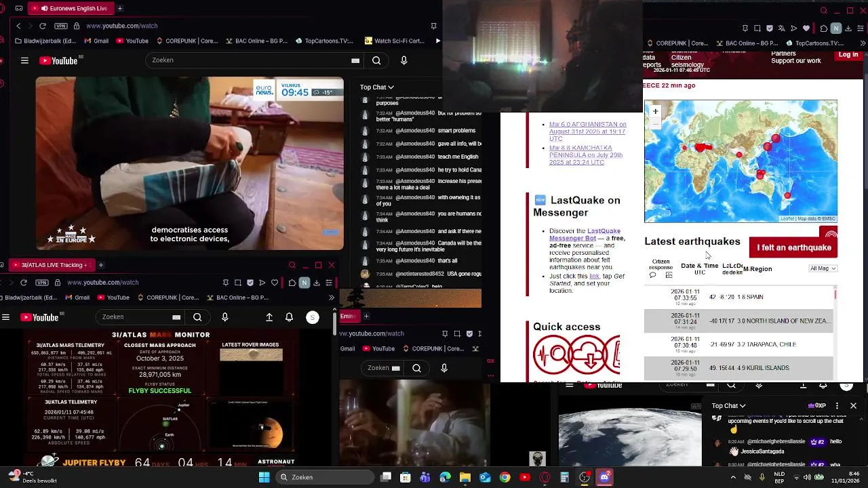Click first Quick access search-wave icon
The width and height of the screenshot is (868, 488).
point(551,354)
